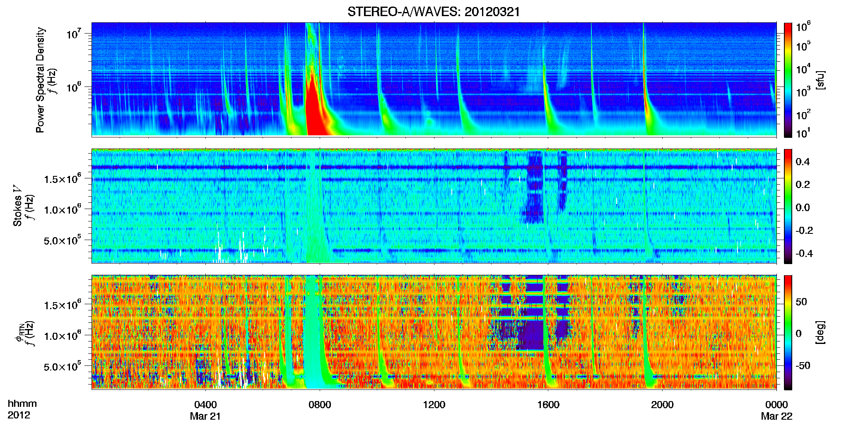Click the -50 tick on degree colorbar
Viewport: 868px width, 447px height.
click(803, 365)
